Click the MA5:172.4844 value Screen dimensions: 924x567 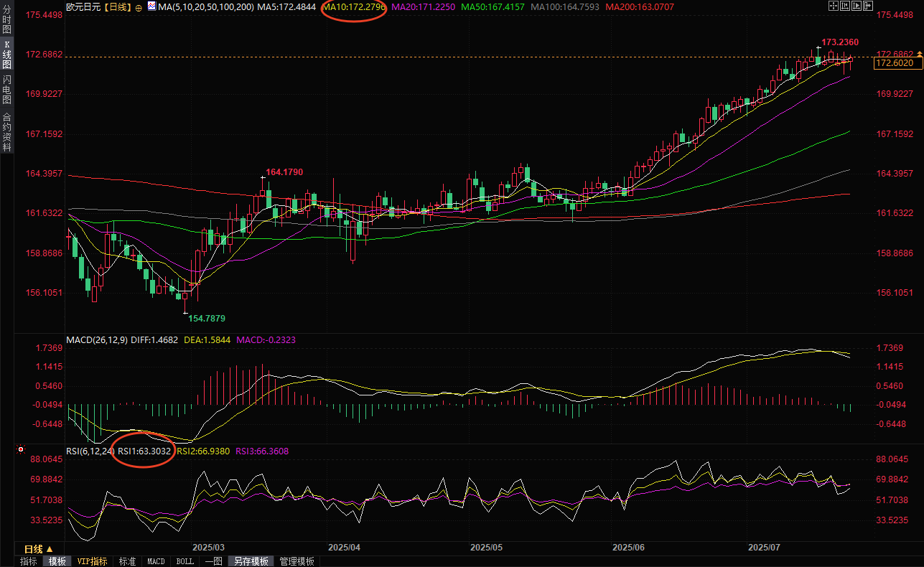tap(286, 6)
